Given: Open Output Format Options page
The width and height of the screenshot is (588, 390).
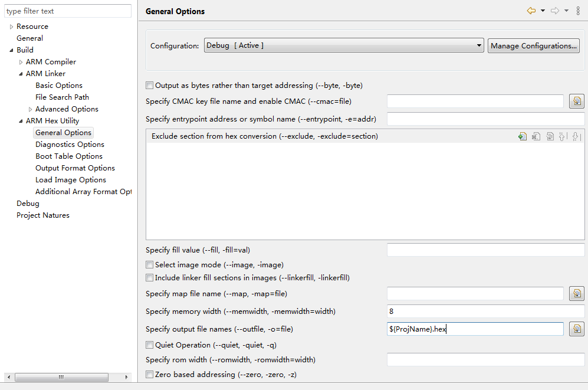Looking at the screenshot, I should tap(75, 168).
